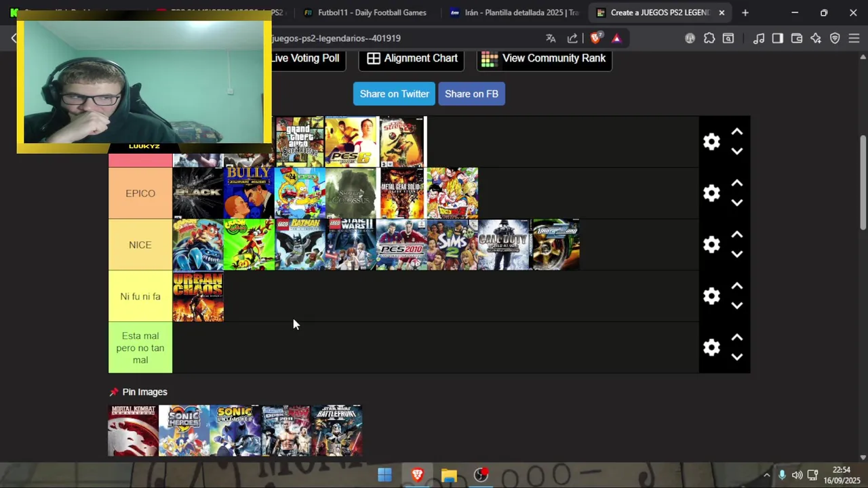This screenshot has width=868, height=488.
Task: Open the browser extensions puzzle icon
Action: click(709, 39)
